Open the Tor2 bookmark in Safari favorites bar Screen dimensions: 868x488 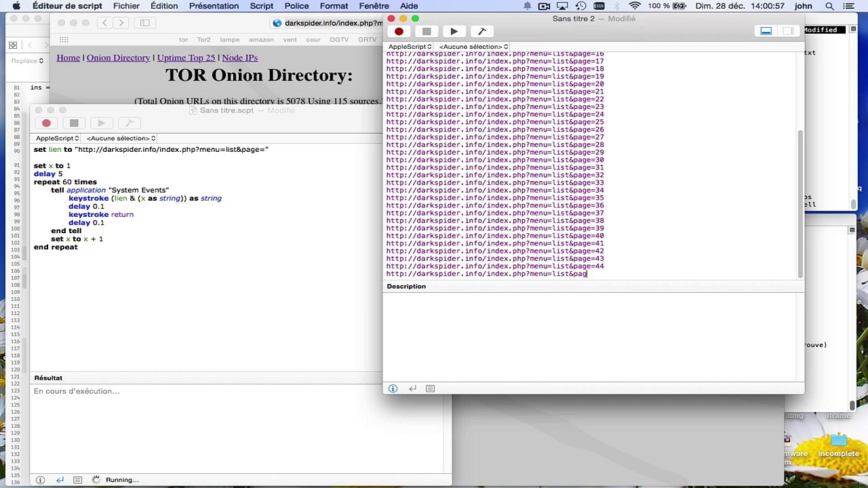point(203,40)
